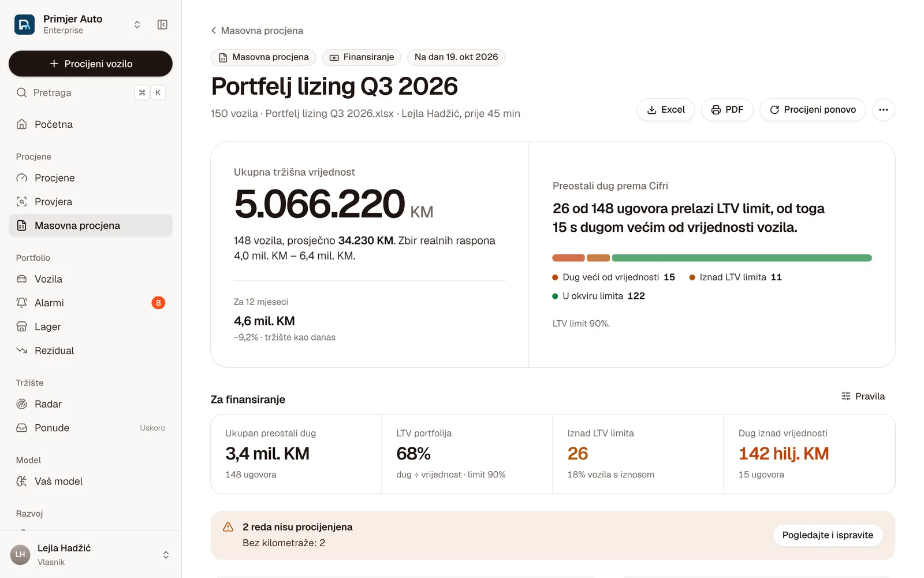Click the Na dan 19. okt 2026 chip
The height and width of the screenshot is (578, 924).
click(x=456, y=57)
